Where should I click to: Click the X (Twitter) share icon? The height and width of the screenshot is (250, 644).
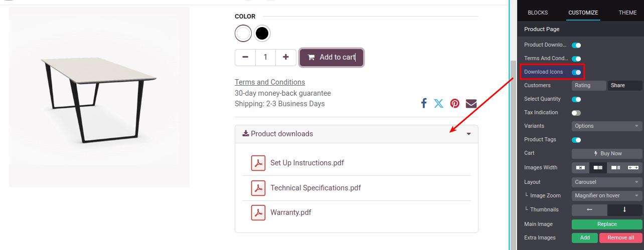point(439,103)
